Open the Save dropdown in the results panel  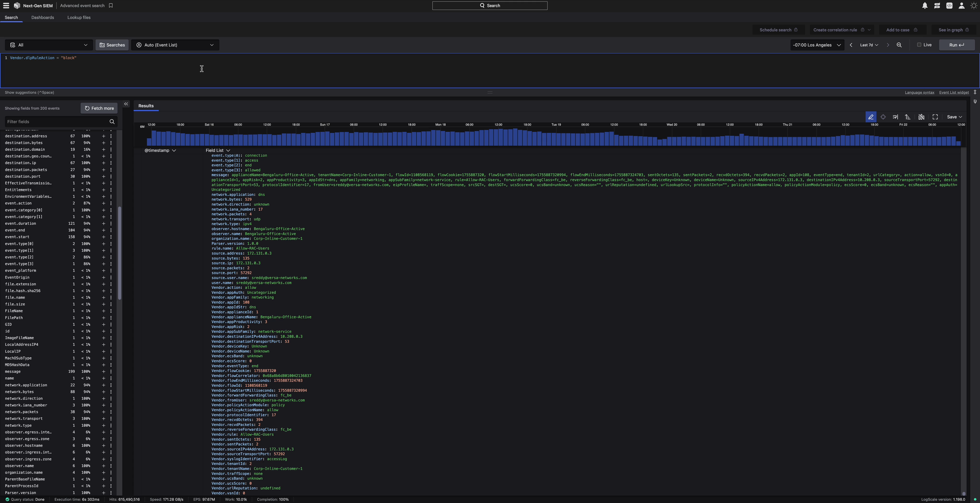click(954, 117)
